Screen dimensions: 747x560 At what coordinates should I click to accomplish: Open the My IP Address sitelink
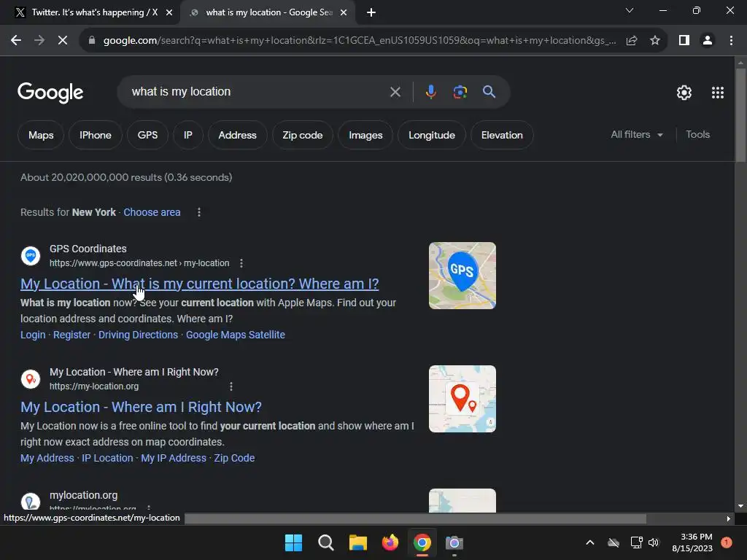tap(174, 458)
